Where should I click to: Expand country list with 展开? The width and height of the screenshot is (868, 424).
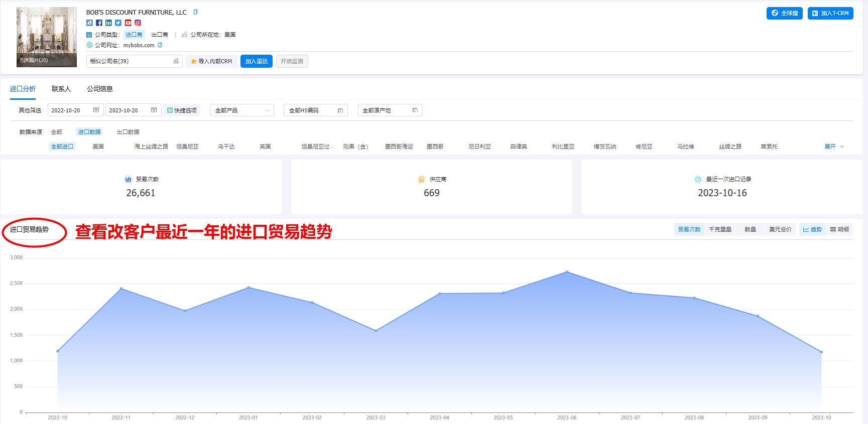point(834,147)
